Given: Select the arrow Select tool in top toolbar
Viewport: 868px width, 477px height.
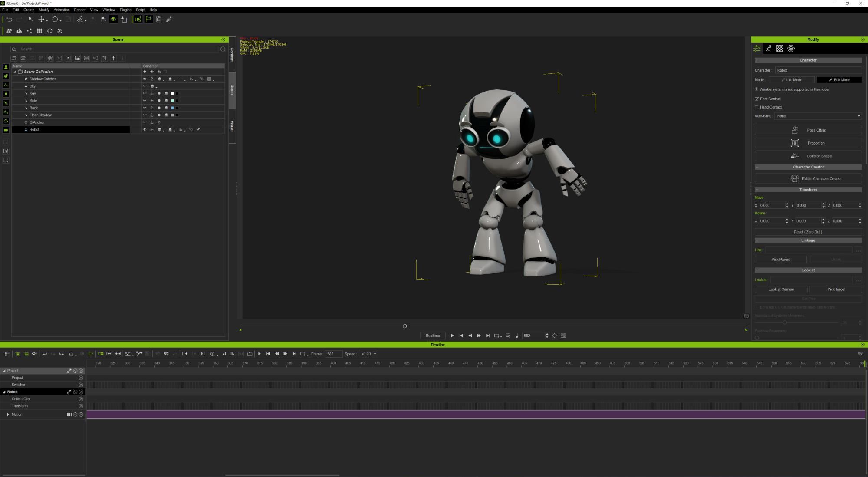Looking at the screenshot, I should [x=30, y=20].
